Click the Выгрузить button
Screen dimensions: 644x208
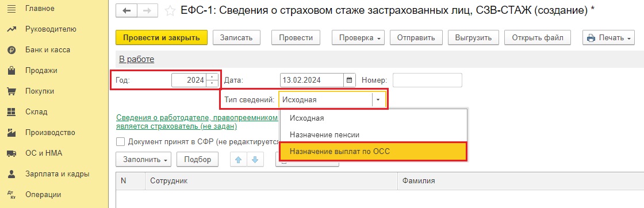coord(473,38)
